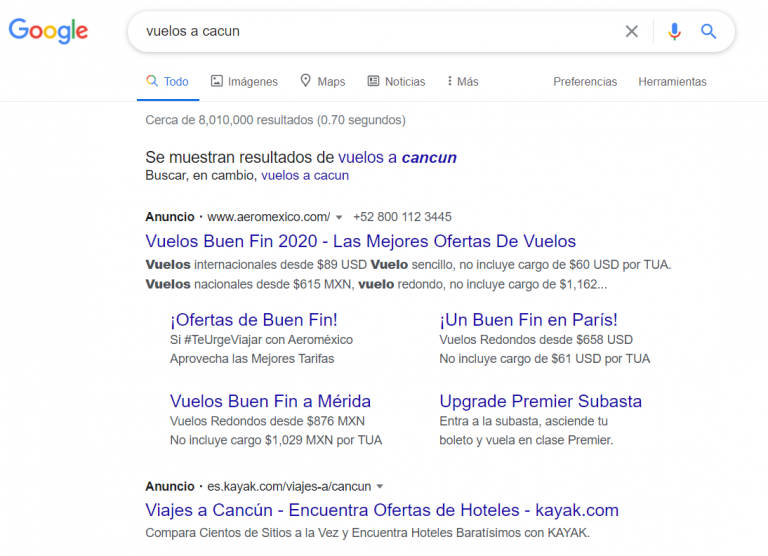Image resolution: width=768 pixels, height=556 pixels.
Task: Open 'Vuelos Buen Fin a Mérida' sitelink
Action: point(270,401)
